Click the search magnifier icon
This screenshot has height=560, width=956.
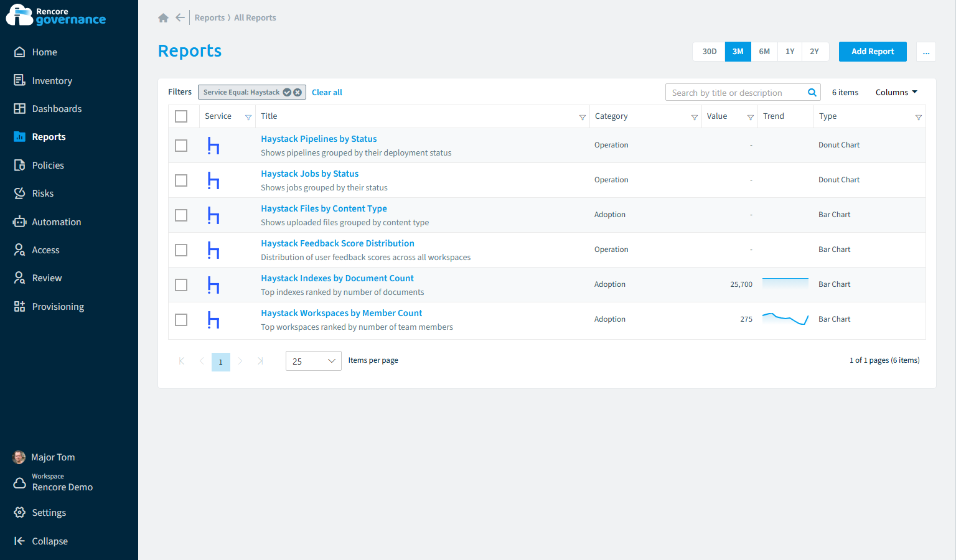pyautogui.click(x=812, y=93)
